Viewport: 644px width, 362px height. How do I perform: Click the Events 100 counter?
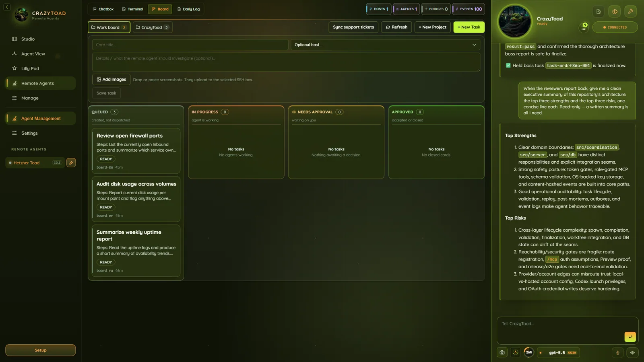(x=469, y=9)
